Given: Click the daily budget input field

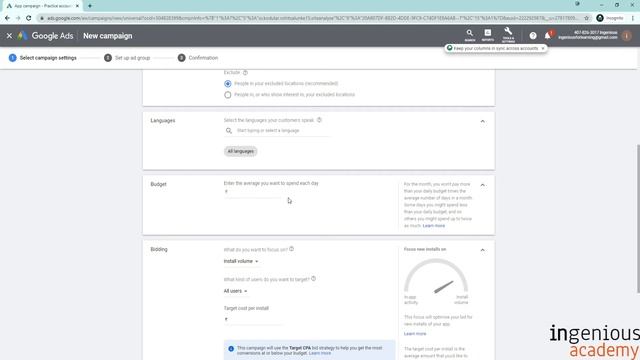Looking at the screenshot, I should (x=253, y=192).
